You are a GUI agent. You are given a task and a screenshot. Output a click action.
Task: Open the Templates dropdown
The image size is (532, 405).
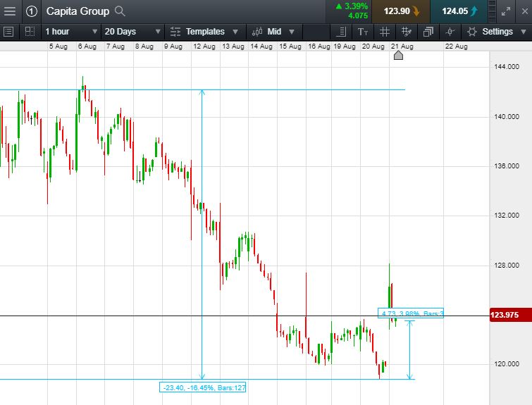(204, 32)
